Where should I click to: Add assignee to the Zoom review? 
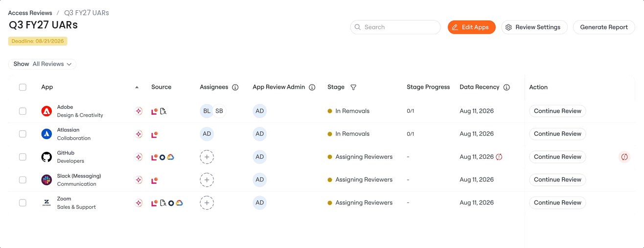(207, 203)
